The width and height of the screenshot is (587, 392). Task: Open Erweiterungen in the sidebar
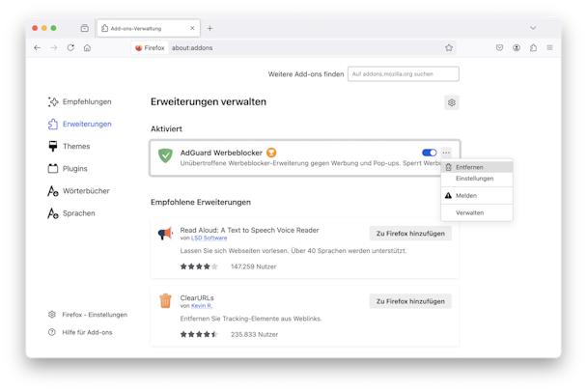pos(80,124)
